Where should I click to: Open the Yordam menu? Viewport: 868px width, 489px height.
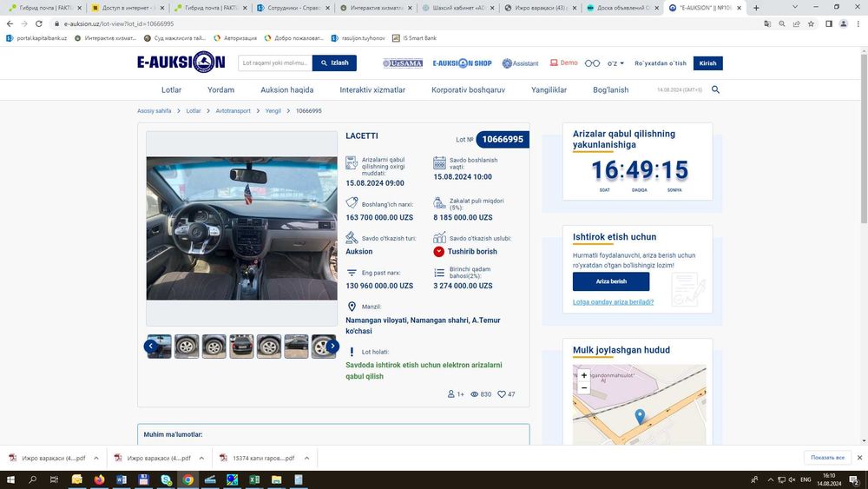(220, 89)
